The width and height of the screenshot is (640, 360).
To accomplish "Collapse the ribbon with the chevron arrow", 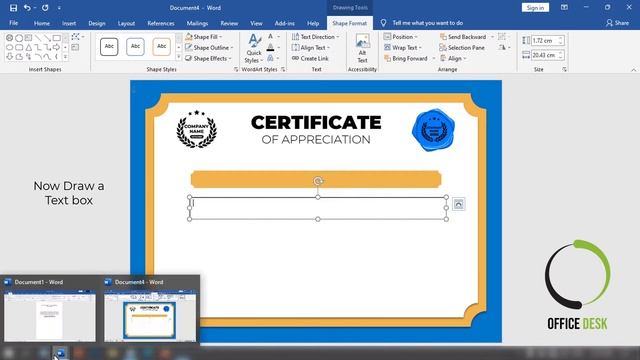I will [633, 70].
